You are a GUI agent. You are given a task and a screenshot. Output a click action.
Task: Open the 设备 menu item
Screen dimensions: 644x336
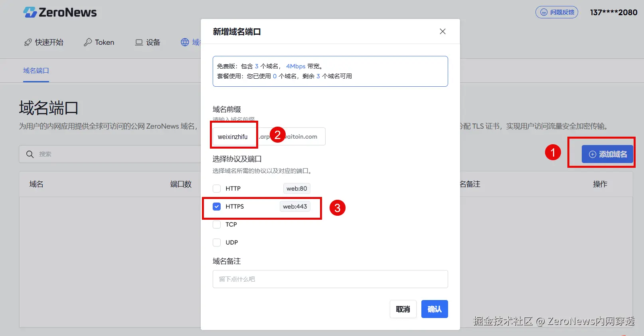[x=148, y=42]
